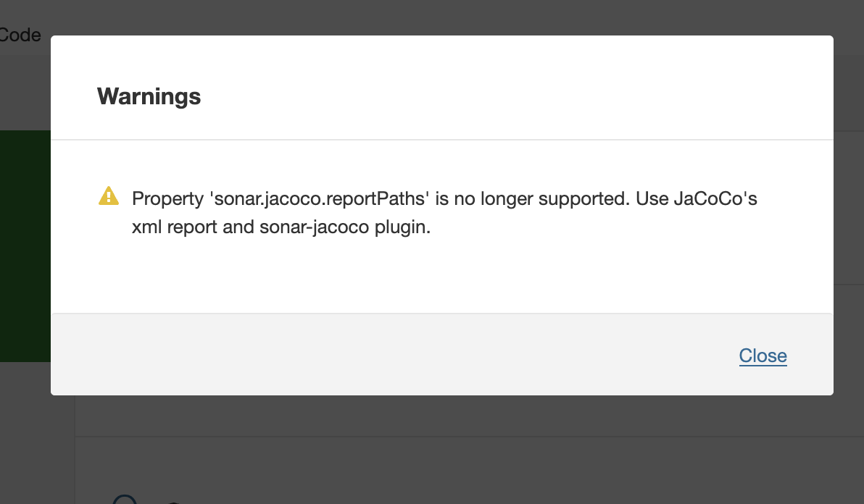This screenshot has width=864, height=504.
Task: Click the circular icon below the dialog
Action: (125, 500)
